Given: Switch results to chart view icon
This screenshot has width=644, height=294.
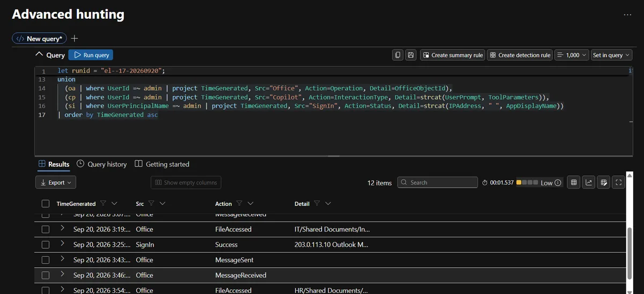Looking at the screenshot, I should (x=589, y=183).
